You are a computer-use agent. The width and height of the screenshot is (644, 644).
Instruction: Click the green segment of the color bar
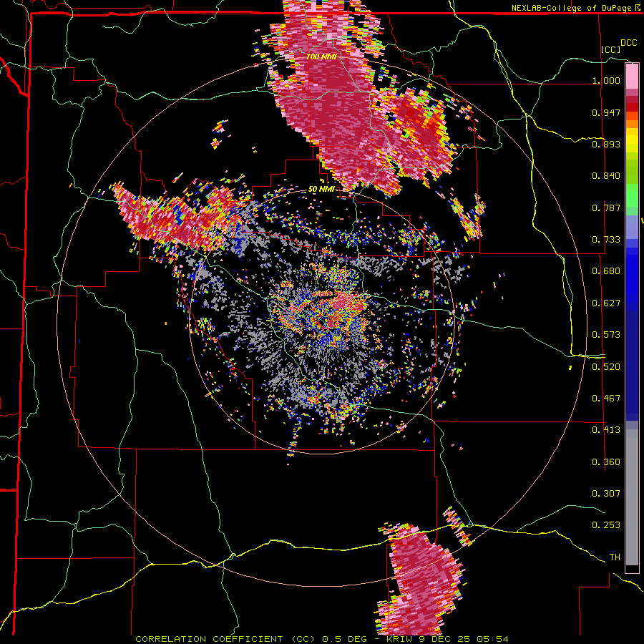(632, 195)
